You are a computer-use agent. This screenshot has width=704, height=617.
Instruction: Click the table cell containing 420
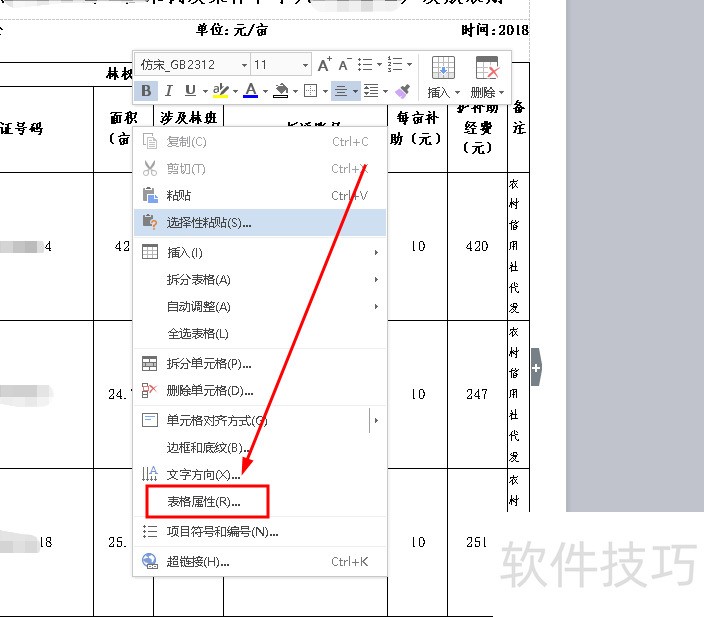click(x=477, y=246)
